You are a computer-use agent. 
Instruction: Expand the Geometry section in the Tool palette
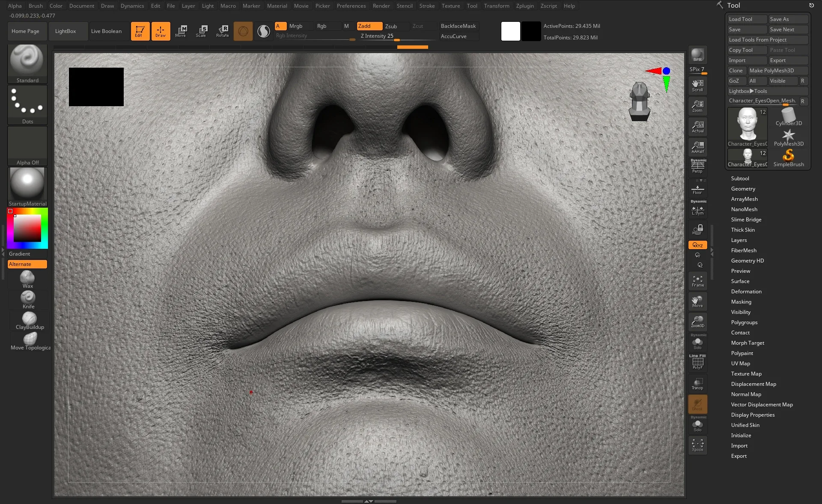click(744, 188)
